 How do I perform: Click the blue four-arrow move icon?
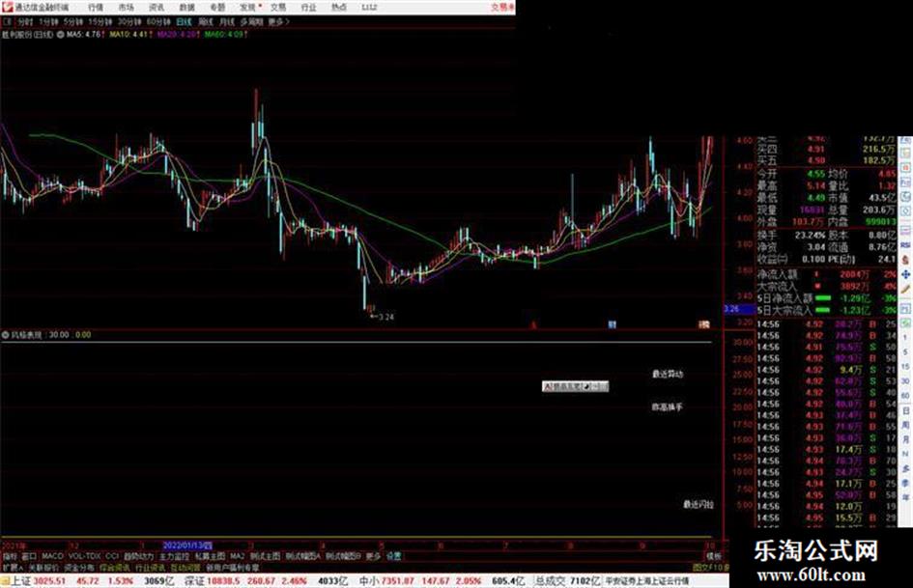point(905,274)
